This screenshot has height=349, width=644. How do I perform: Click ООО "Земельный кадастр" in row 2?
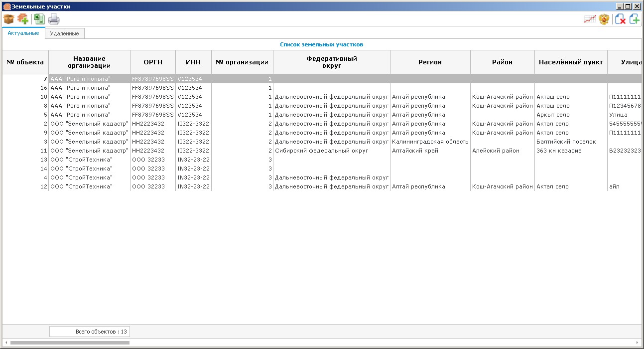pyautogui.click(x=89, y=124)
